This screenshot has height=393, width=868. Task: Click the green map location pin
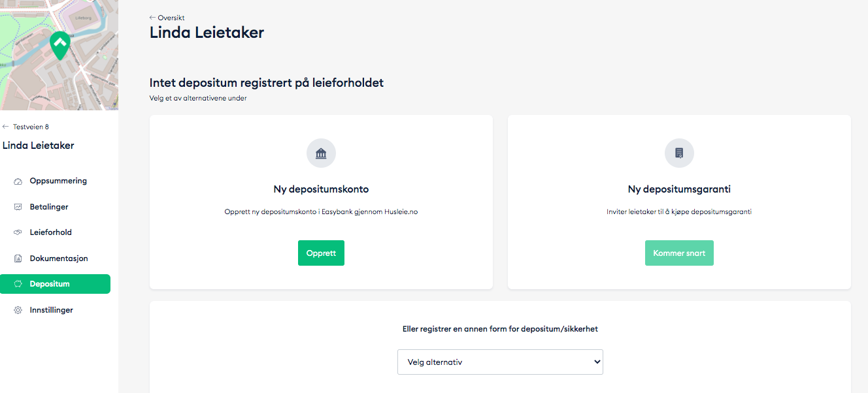coord(60,44)
